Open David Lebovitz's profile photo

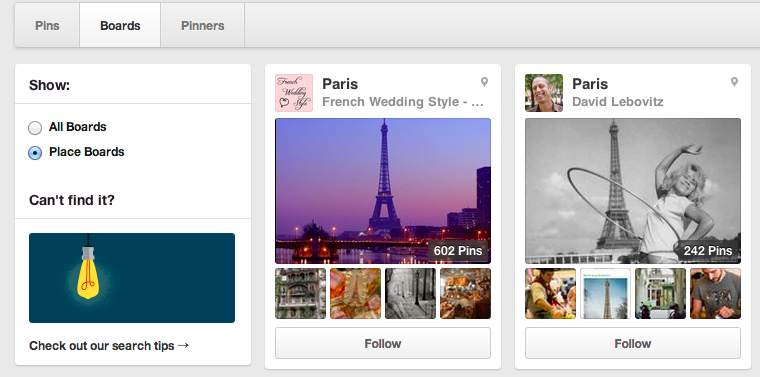[544, 93]
